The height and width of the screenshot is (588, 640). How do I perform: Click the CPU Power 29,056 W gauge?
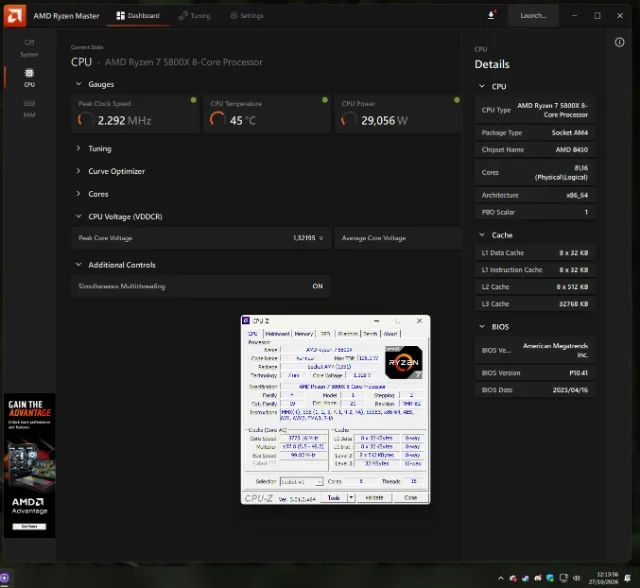click(x=399, y=114)
